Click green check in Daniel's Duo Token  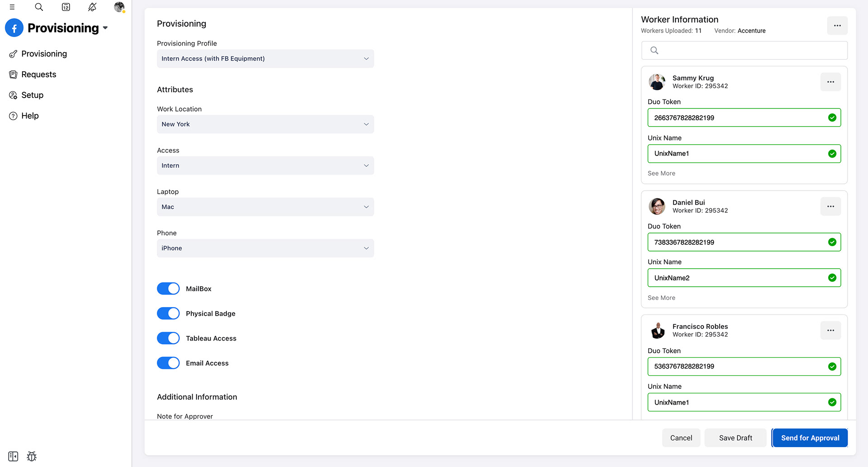(x=832, y=242)
